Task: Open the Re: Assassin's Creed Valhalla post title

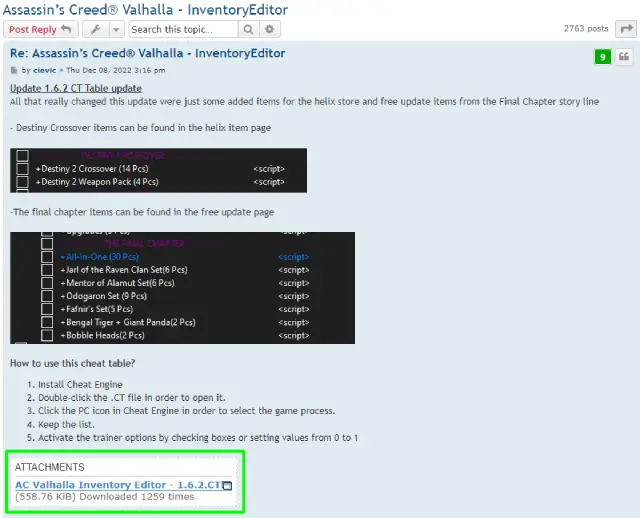Action: coord(148,53)
